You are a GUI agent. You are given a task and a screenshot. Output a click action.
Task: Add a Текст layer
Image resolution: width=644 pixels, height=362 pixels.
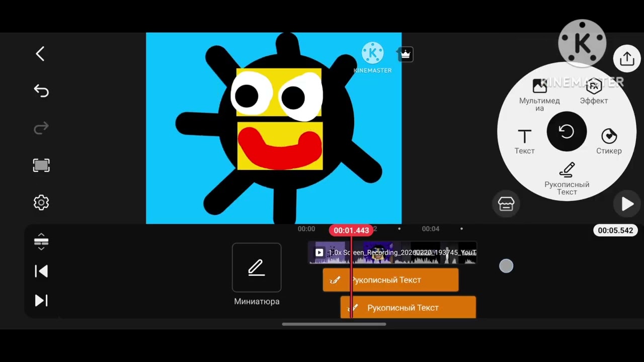(x=524, y=141)
